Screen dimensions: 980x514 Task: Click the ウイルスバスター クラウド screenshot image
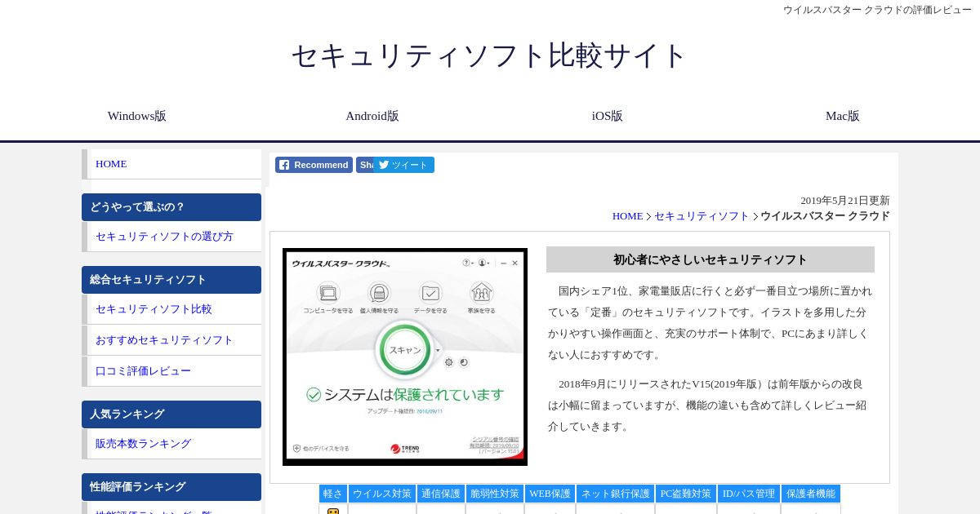(405, 357)
